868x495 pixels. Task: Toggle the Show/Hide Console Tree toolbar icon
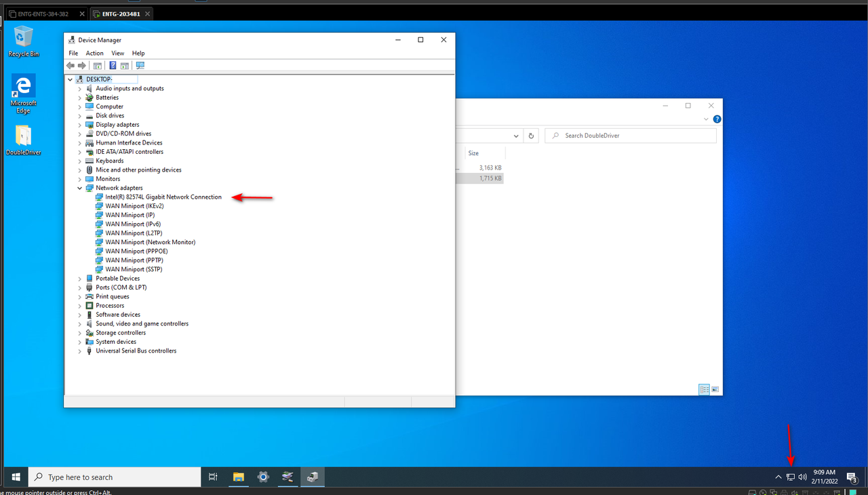tap(98, 66)
